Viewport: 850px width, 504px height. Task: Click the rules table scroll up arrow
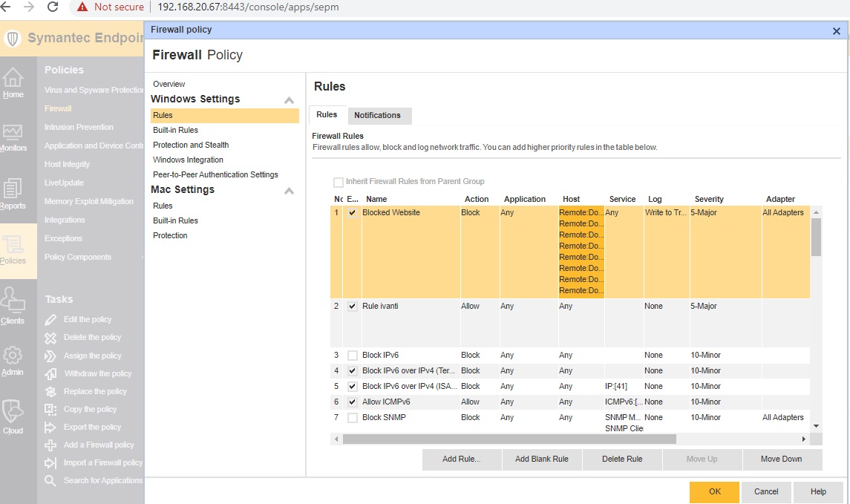click(816, 212)
